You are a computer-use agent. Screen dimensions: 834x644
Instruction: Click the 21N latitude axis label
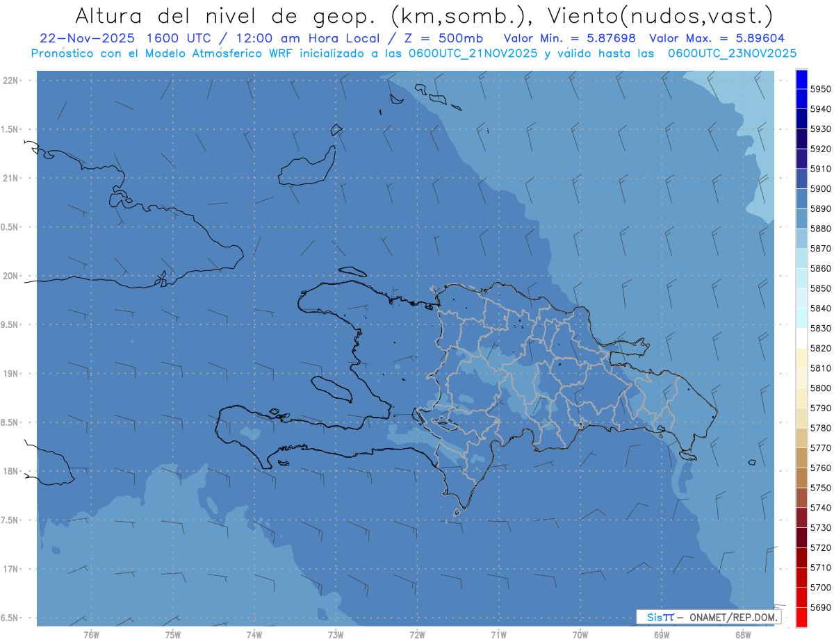[10, 179]
